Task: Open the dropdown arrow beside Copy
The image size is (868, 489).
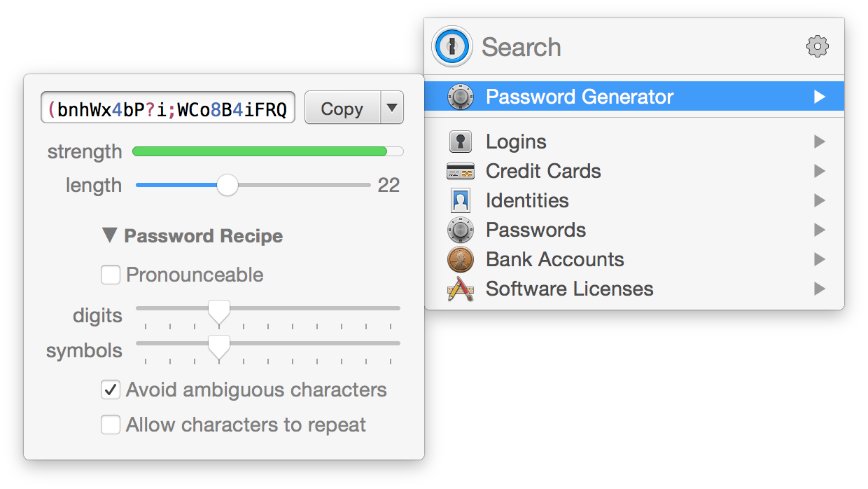Action: pos(392,108)
